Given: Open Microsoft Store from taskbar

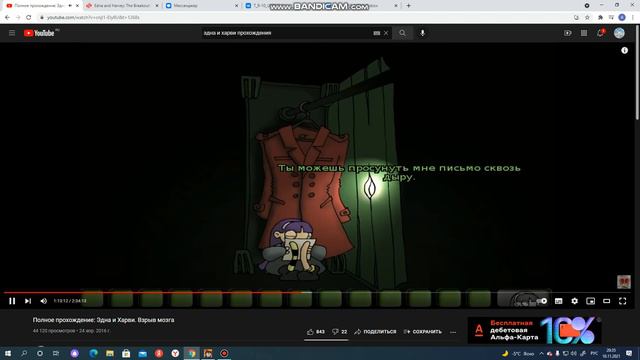Looking at the screenshot, I should (x=126, y=353).
